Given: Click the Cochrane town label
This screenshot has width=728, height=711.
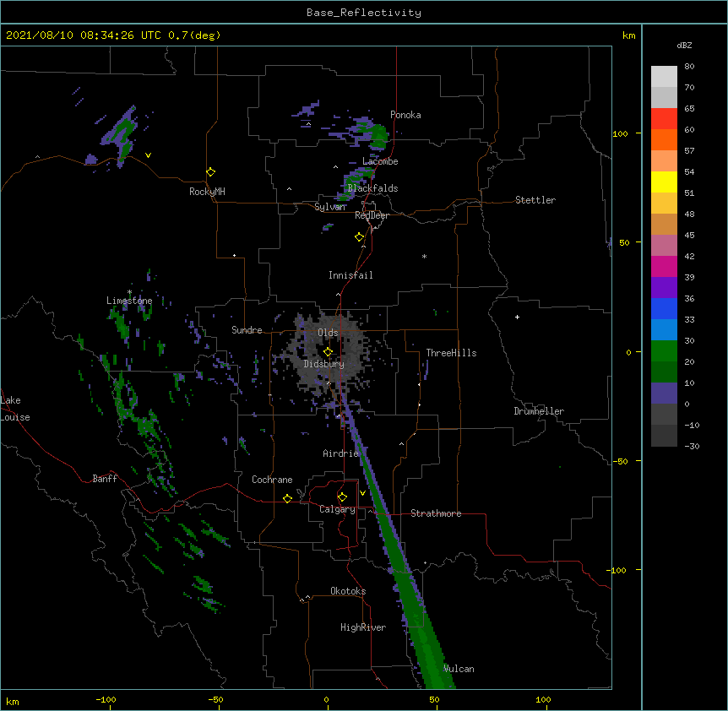Looking at the screenshot, I should pos(272,480).
